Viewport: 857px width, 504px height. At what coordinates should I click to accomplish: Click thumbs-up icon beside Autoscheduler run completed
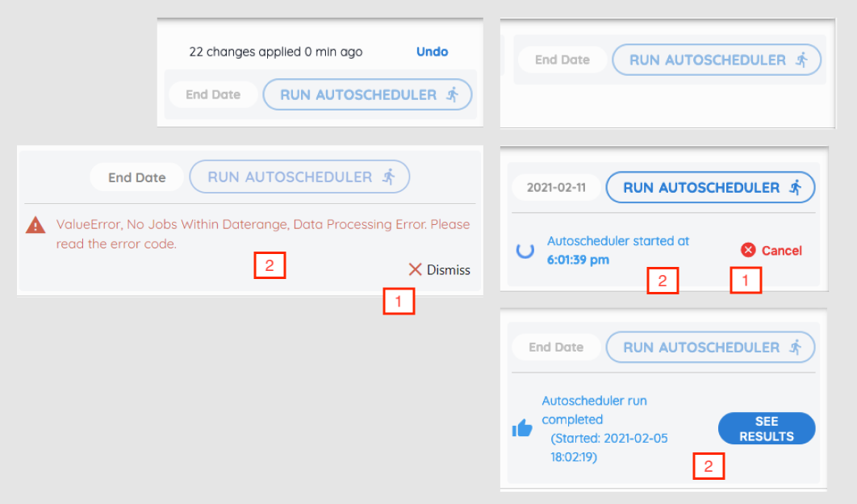coord(522,429)
